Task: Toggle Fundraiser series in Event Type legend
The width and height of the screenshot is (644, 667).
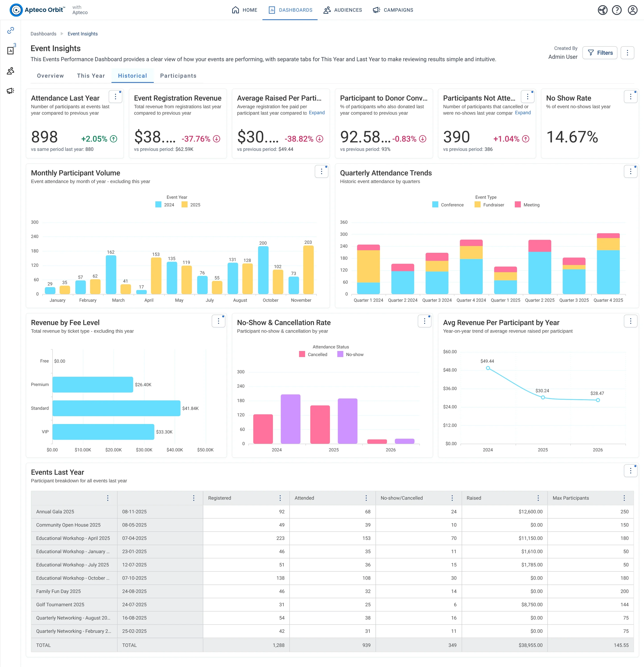Action: [x=489, y=205]
